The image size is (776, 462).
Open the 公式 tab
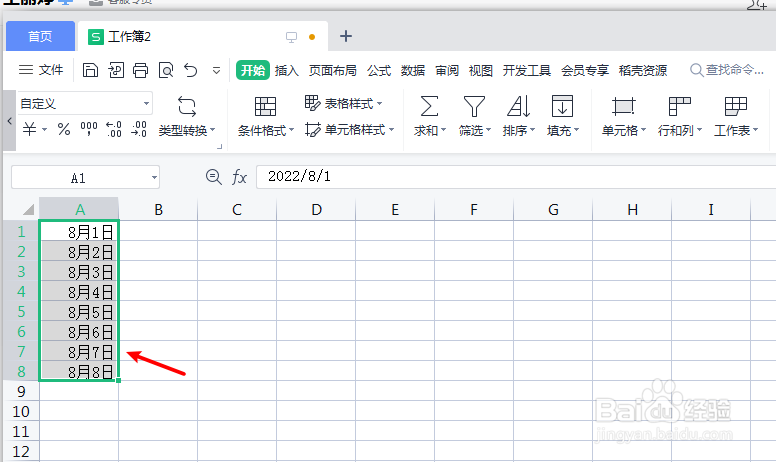tap(379, 70)
